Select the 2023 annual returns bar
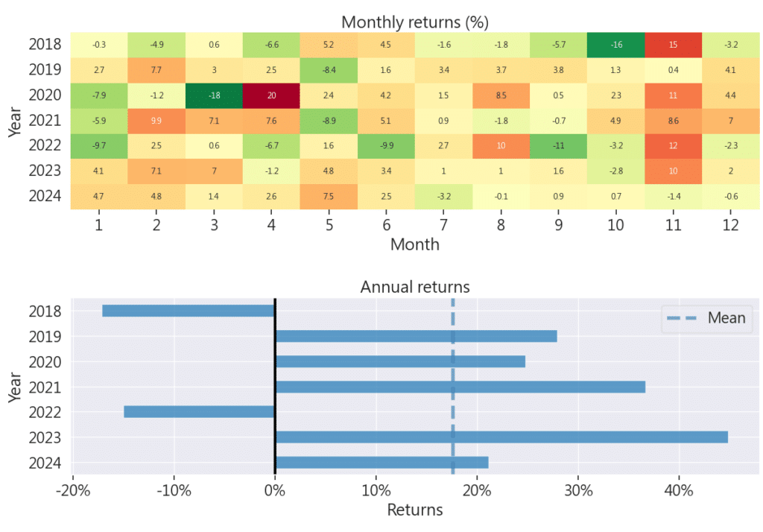 [x=501, y=437]
